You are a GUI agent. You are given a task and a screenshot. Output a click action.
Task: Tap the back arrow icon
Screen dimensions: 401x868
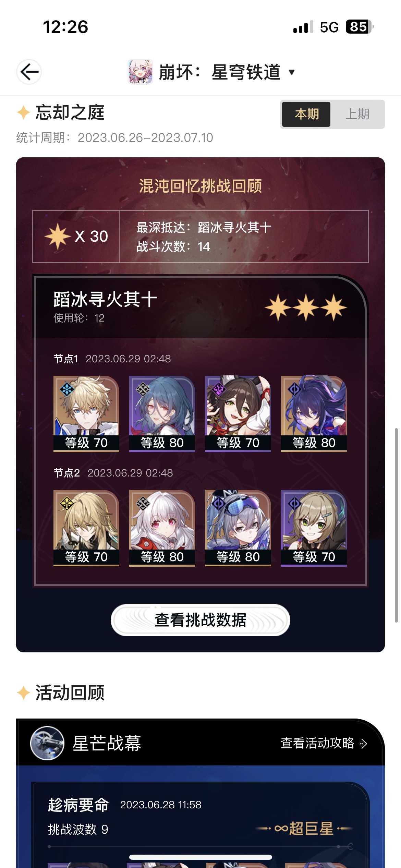tap(29, 72)
